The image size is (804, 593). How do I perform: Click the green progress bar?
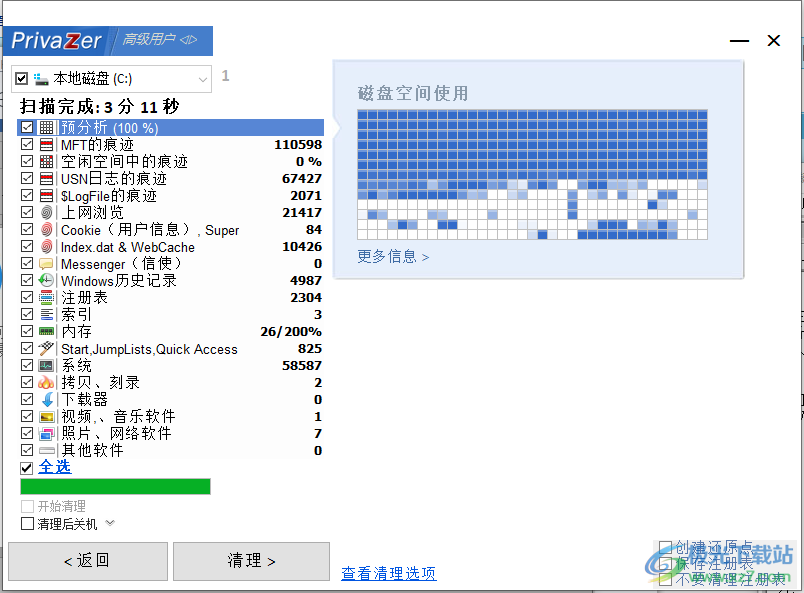tap(114, 486)
